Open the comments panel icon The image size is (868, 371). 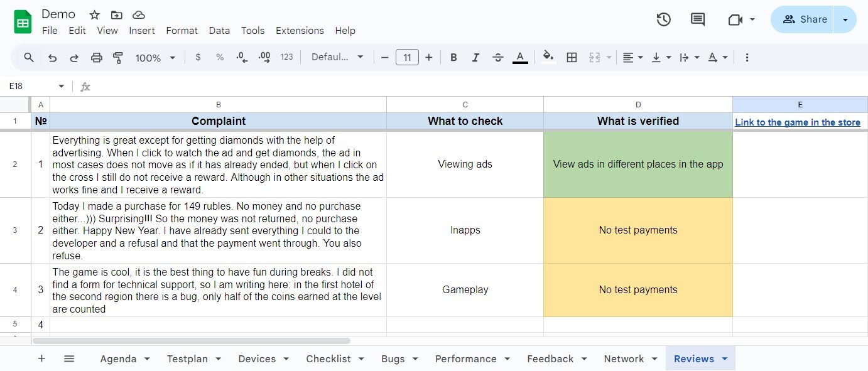pyautogui.click(x=697, y=19)
